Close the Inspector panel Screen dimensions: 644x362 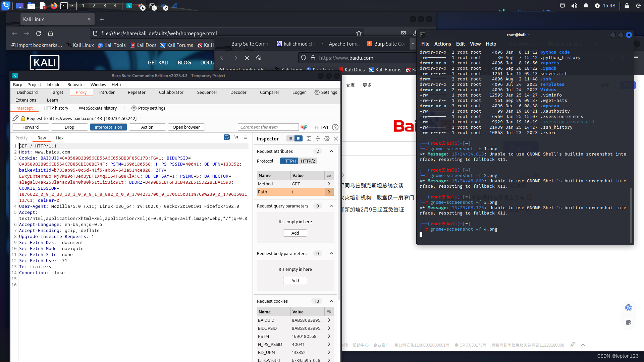click(336, 138)
